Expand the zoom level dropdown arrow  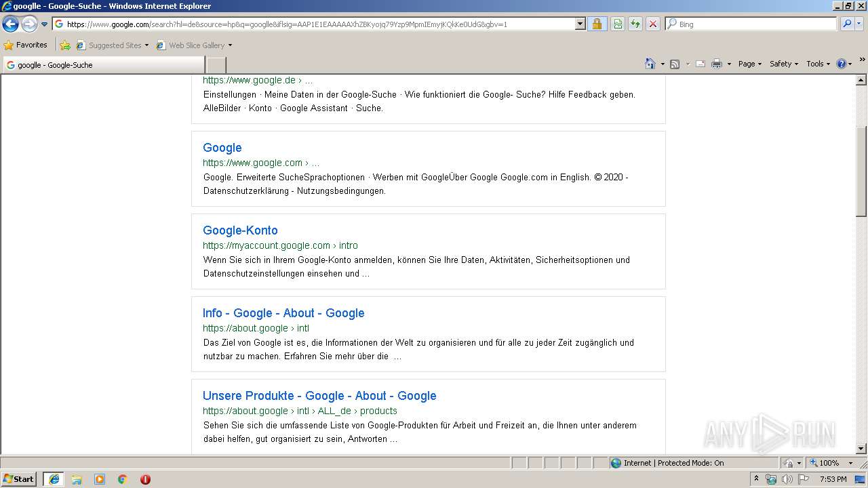tap(850, 463)
